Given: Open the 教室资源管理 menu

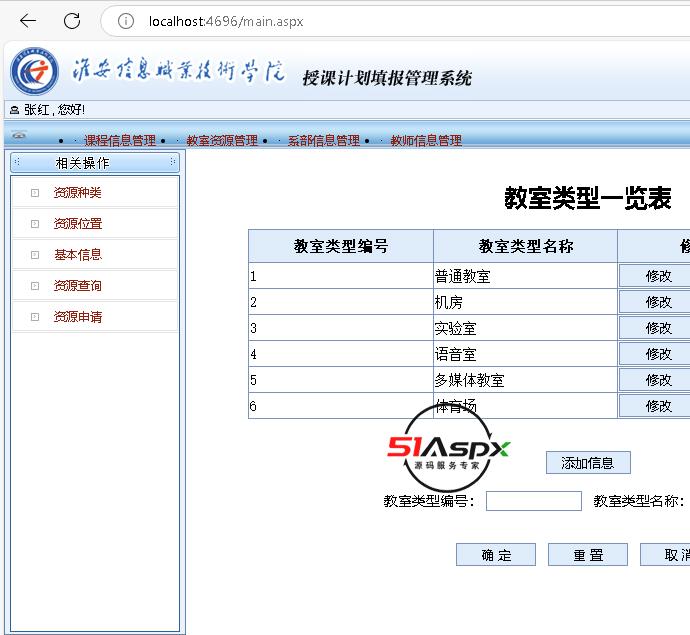Looking at the screenshot, I should [222, 140].
